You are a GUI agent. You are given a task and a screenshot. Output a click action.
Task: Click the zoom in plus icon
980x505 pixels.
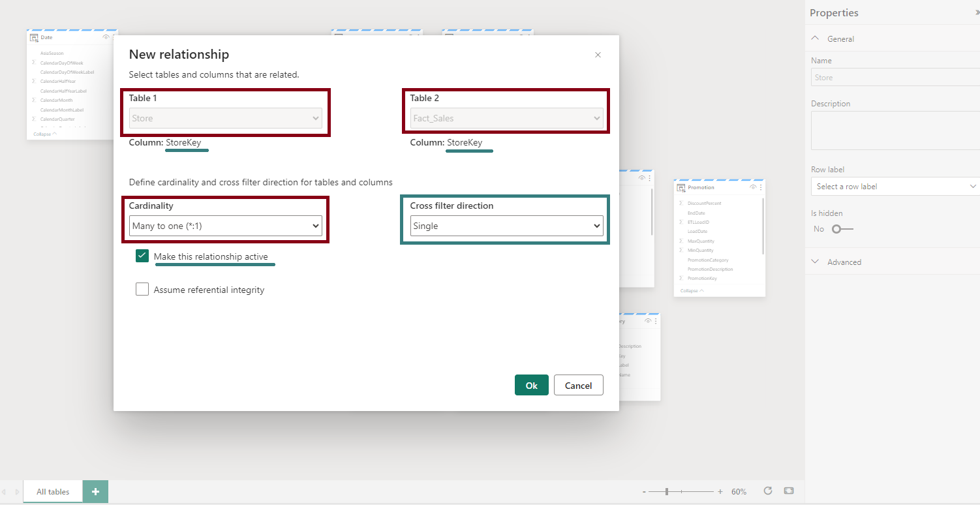click(720, 492)
